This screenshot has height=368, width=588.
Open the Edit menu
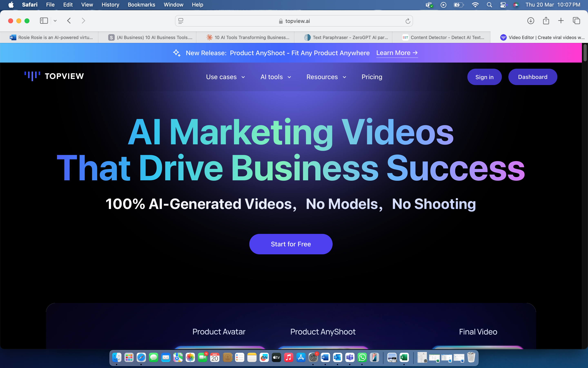tap(68, 5)
